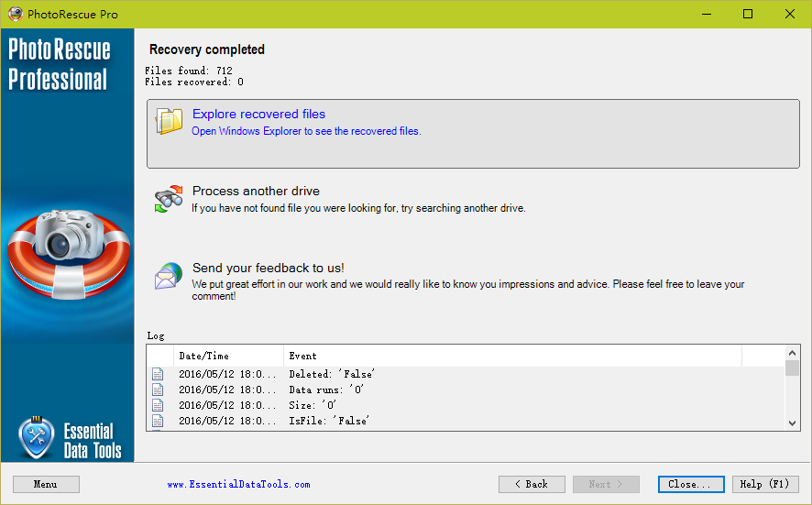This screenshot has height=505, width=812.
Task: Open Explore recovered files link
Action: tap(259, 114)
